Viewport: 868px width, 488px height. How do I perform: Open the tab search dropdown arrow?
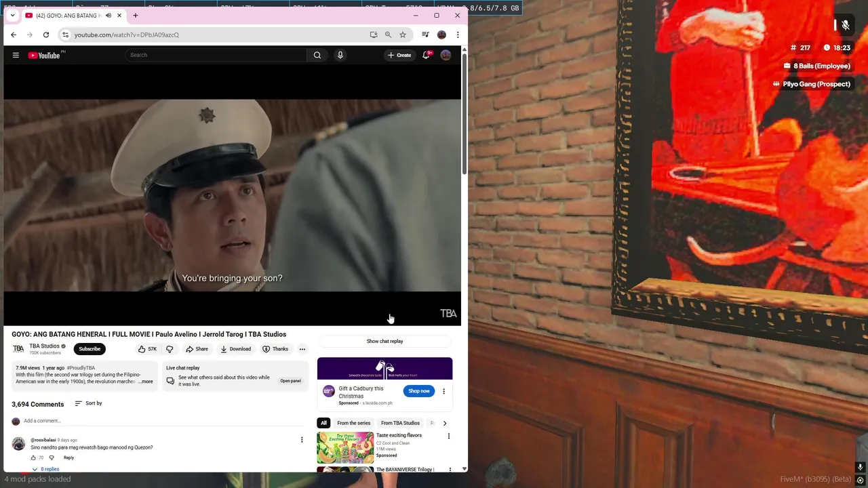pyautogui.click(x=12, y=16)
